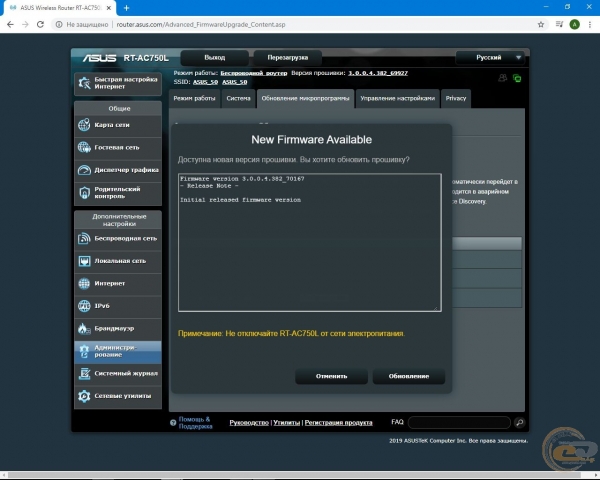Viewport: 600px width, 480px height.
Task: Open System Log (Системный журнал)
Action: [x=118, y=374]
